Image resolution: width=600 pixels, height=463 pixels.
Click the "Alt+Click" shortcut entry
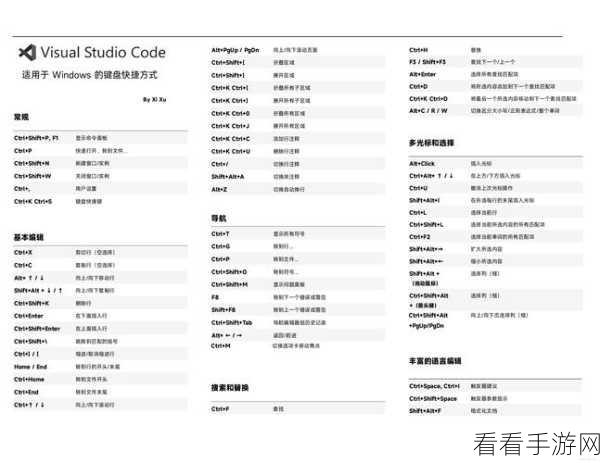(422, 164)
